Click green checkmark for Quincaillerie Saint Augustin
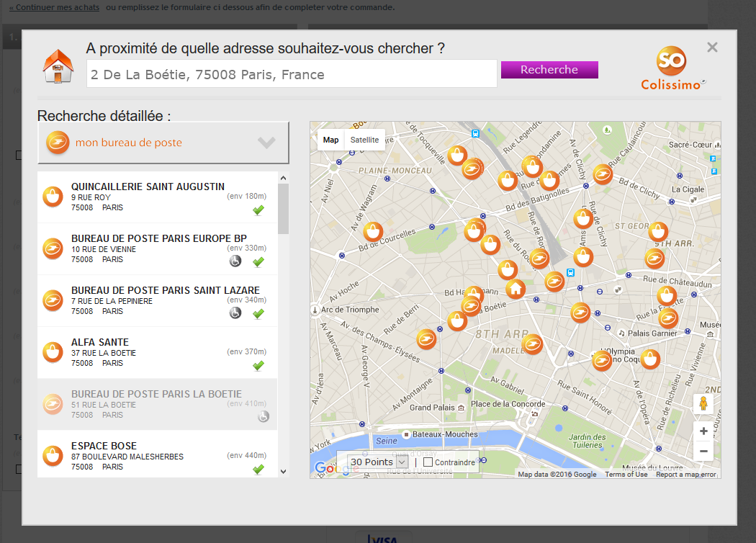 (x=258, y=210)
